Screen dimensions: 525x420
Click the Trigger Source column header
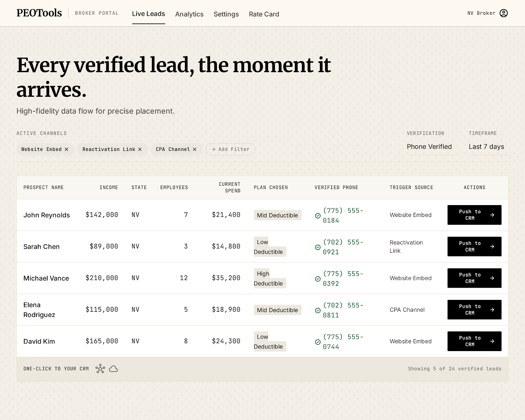(x=411, y=187)
